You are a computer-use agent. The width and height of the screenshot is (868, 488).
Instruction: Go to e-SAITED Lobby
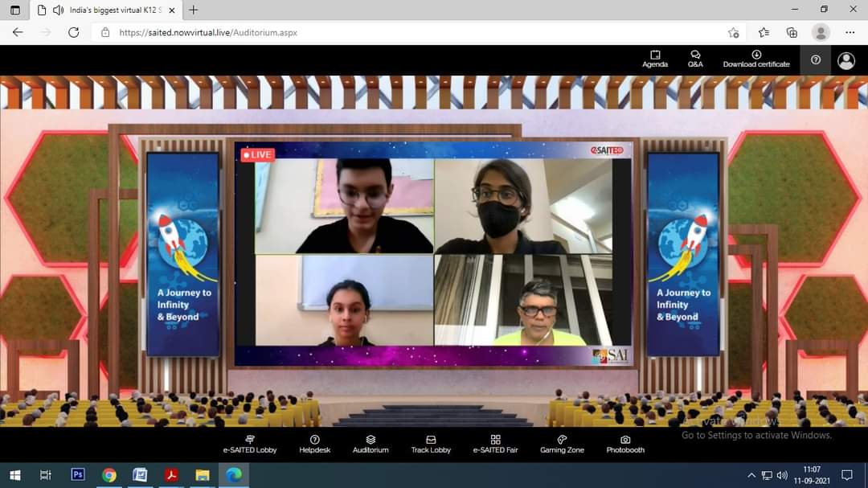[x=250, y=445]
